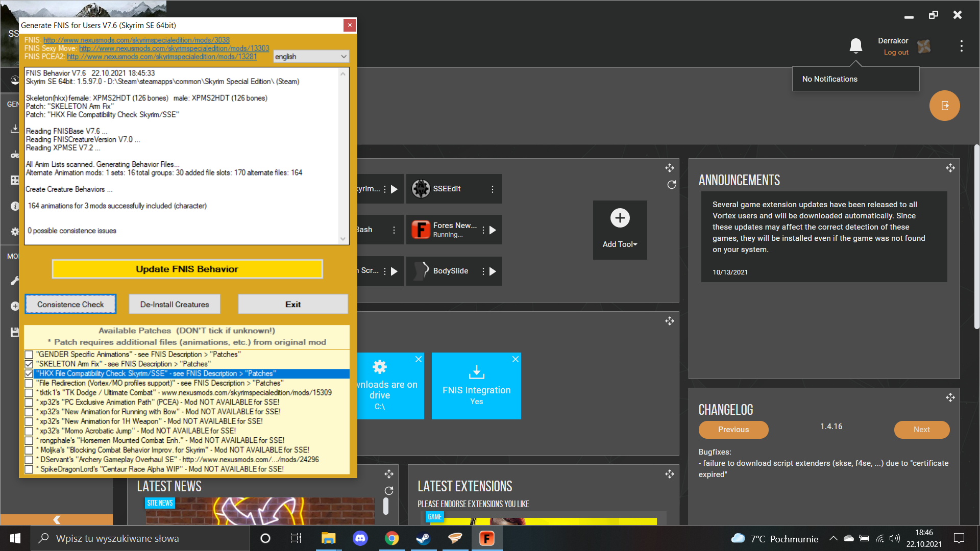Screen dimensions: 980x551
Task: Click the orange round deploy button
Action: pos(945,106)
